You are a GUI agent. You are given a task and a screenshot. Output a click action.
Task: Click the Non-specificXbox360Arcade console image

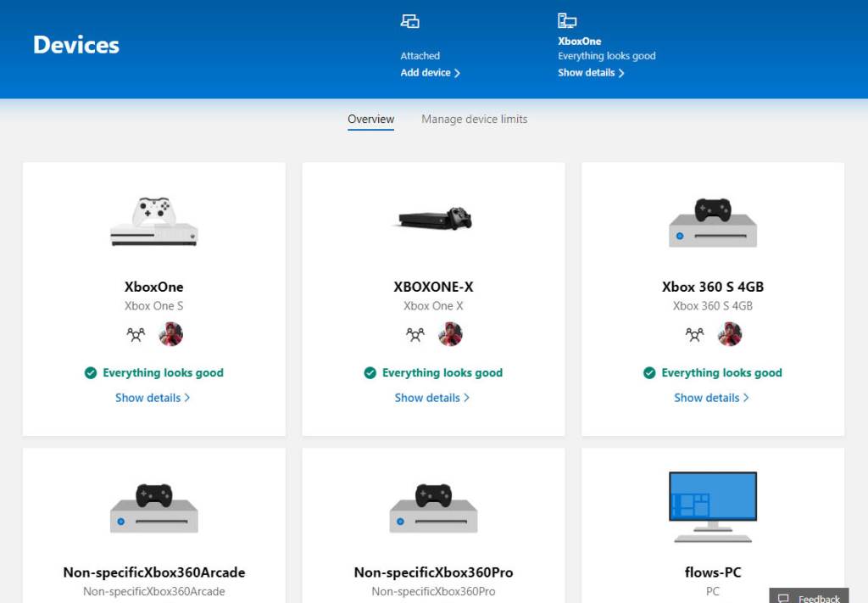154,508
